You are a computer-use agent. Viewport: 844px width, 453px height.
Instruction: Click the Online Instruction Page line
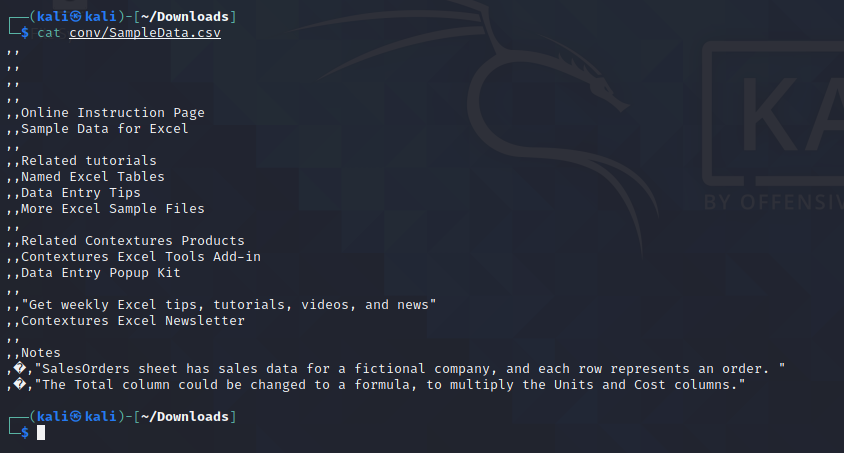click(112, 112)
